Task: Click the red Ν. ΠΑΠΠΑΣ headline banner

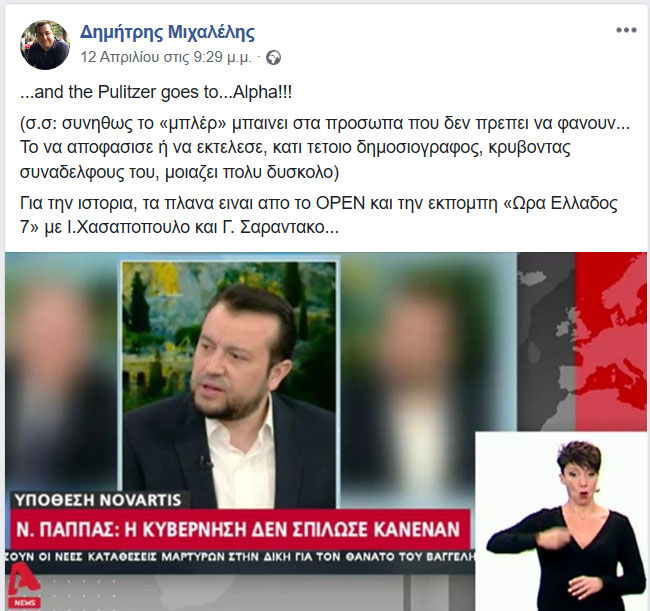Action: point(238,530)
